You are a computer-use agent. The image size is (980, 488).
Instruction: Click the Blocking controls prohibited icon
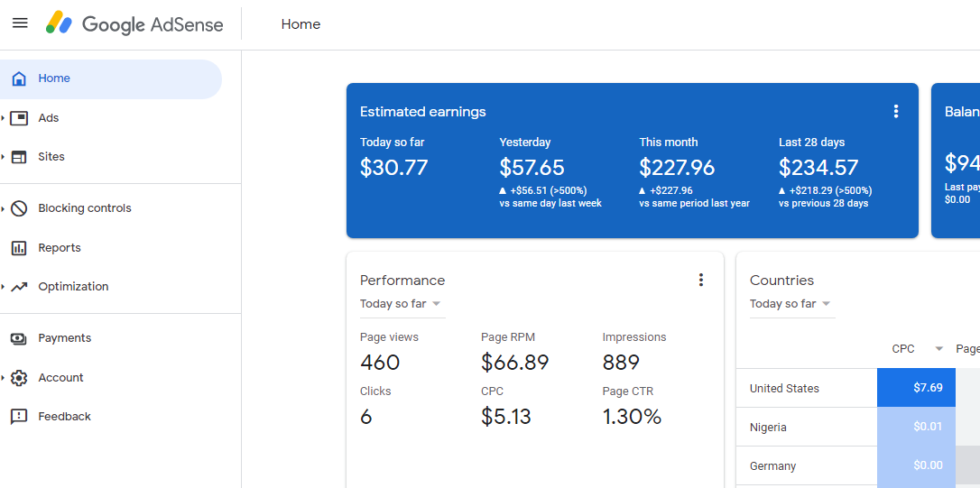pyautogui.click(x=19, y=208)
